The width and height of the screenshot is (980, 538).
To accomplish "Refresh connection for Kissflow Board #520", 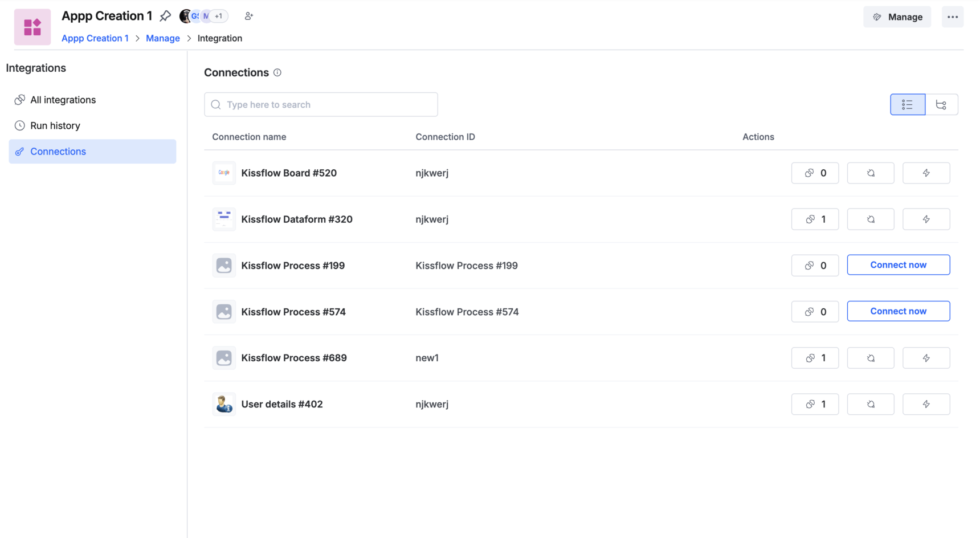I will pos(871,173).
